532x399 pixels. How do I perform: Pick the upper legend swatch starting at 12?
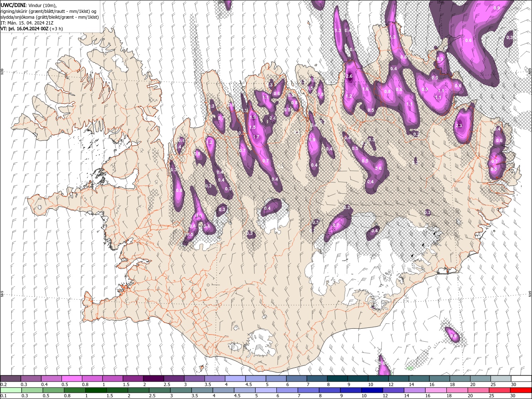399,379
